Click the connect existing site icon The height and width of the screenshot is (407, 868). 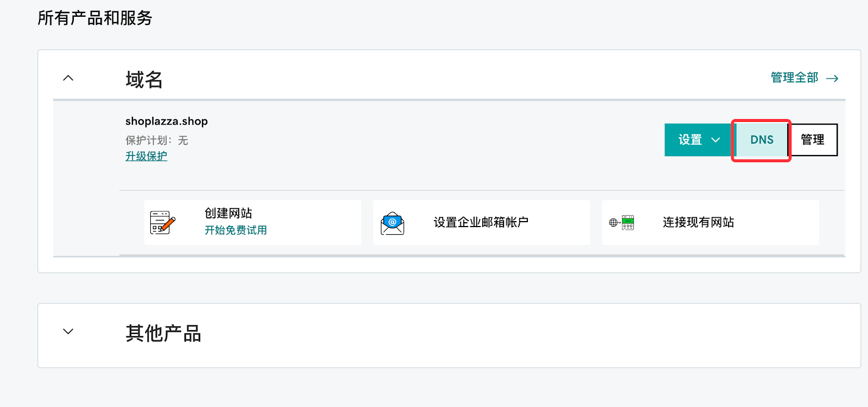622,222
